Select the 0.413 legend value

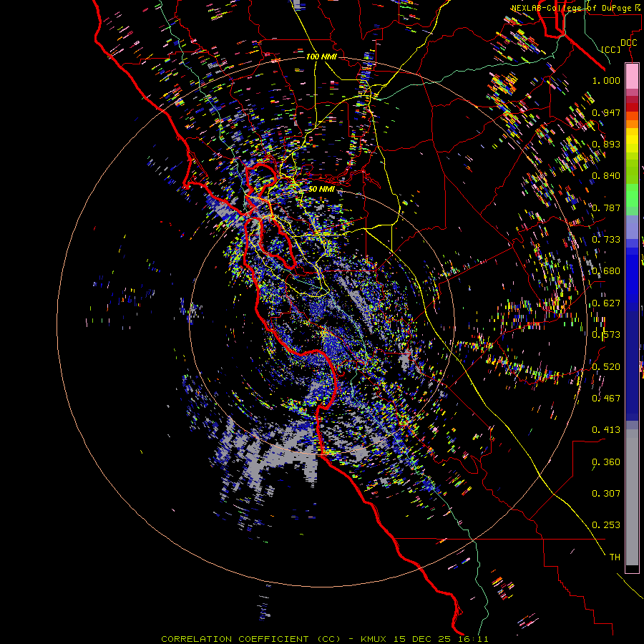(x=606, y=430)
